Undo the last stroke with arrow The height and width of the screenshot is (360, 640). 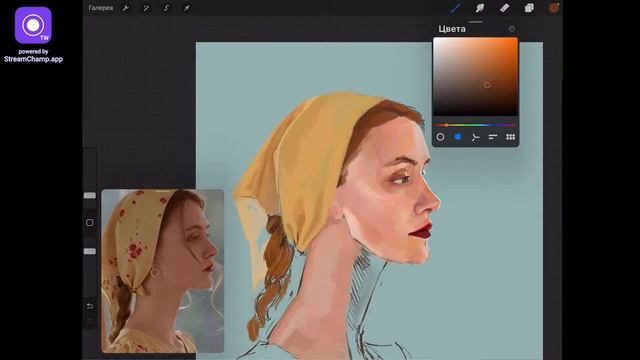90,306
